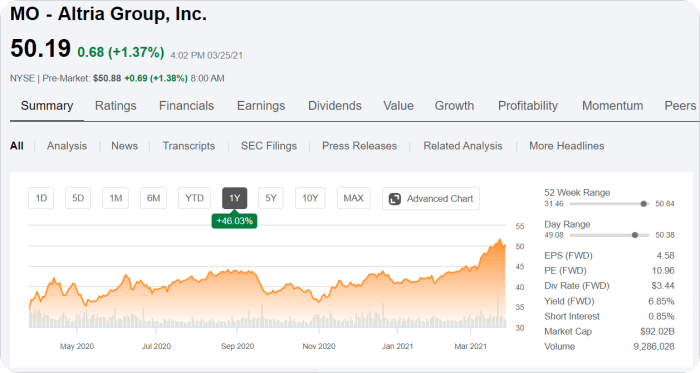The height and width of the screenshot is (373, 700).
Task: Click the 52 Week Range slider marker
Action: (643, 204)
